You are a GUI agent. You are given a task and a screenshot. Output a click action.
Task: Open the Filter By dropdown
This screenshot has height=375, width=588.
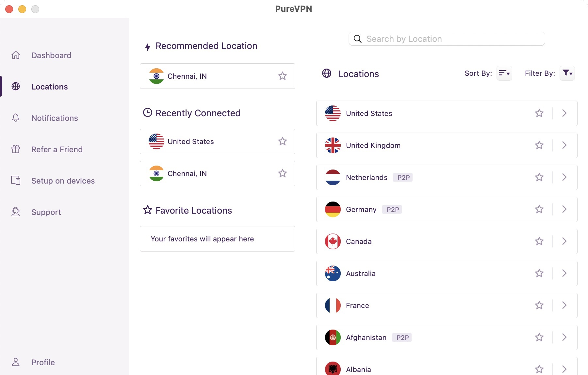pos(567,73)
